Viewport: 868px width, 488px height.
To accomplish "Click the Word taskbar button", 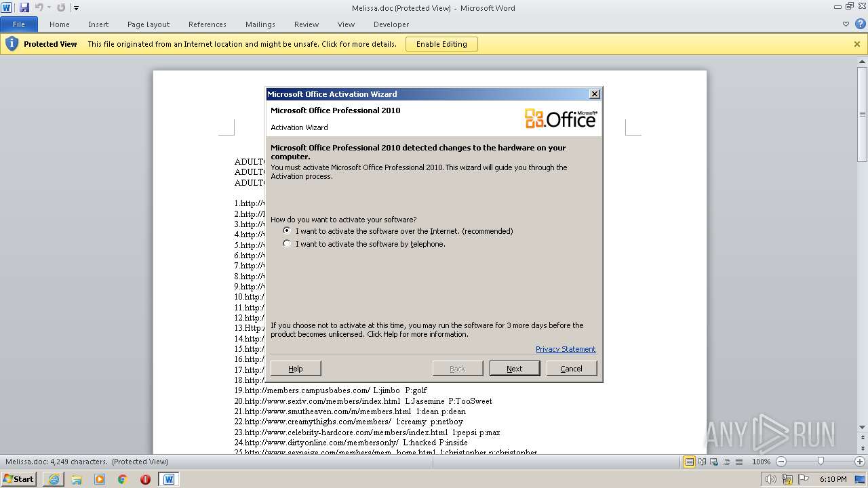I will [169, 479].
